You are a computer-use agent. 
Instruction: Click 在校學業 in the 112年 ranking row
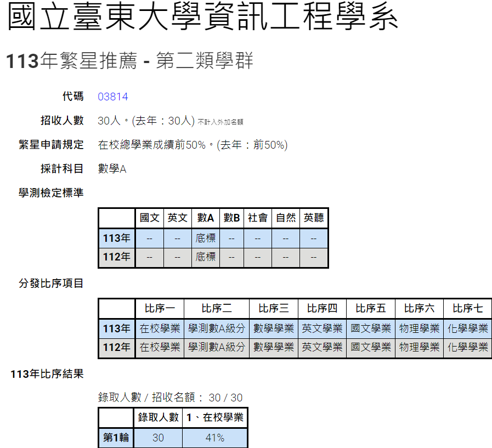(x=160, y=347)
